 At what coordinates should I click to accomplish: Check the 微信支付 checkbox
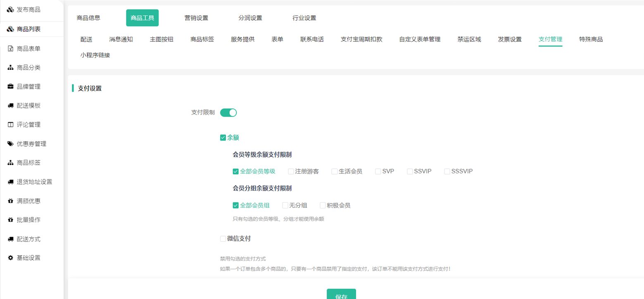click(223, 239)
